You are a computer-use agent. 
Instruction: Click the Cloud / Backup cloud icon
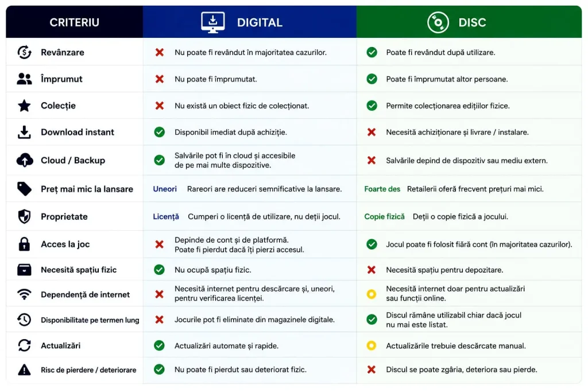[25, 160]
